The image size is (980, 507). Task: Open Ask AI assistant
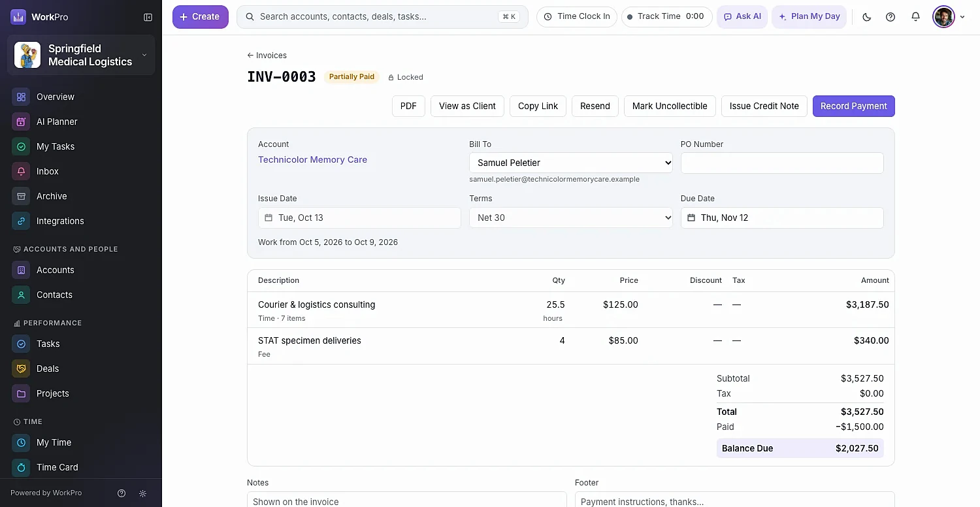[x=742, y=17]
